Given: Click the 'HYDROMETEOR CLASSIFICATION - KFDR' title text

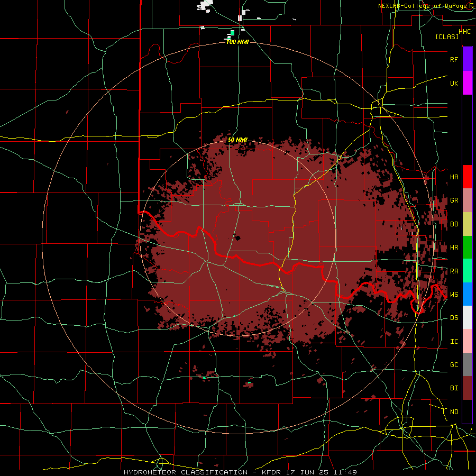Looking at the screenshot, I should (202, 472).
